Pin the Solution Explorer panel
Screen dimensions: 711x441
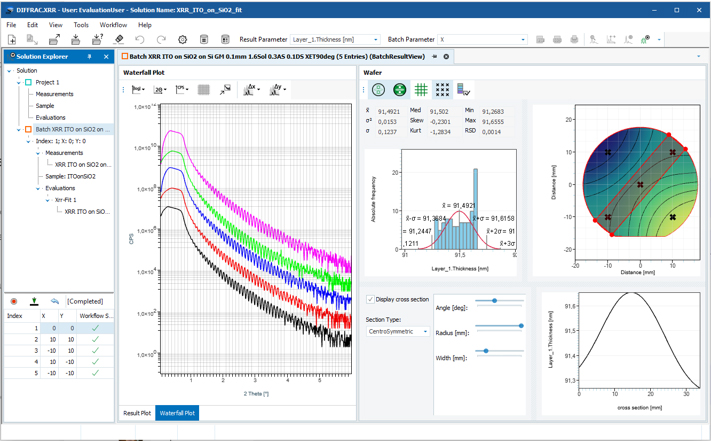(x=89, y=57)
